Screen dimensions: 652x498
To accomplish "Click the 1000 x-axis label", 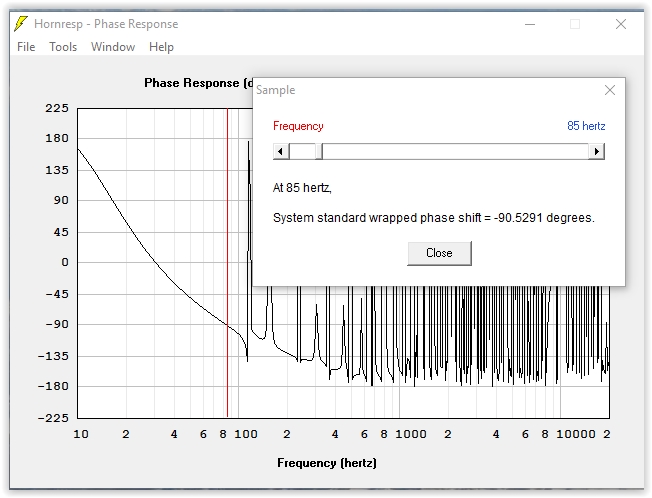I will coord(411,434).
